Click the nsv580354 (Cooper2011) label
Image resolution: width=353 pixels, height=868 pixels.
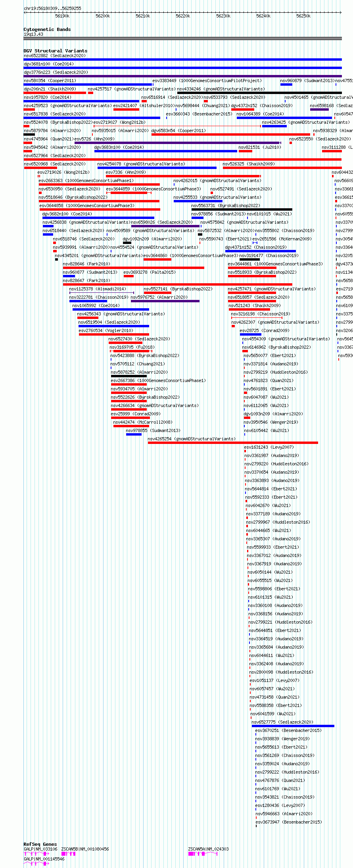pos(50,81)
